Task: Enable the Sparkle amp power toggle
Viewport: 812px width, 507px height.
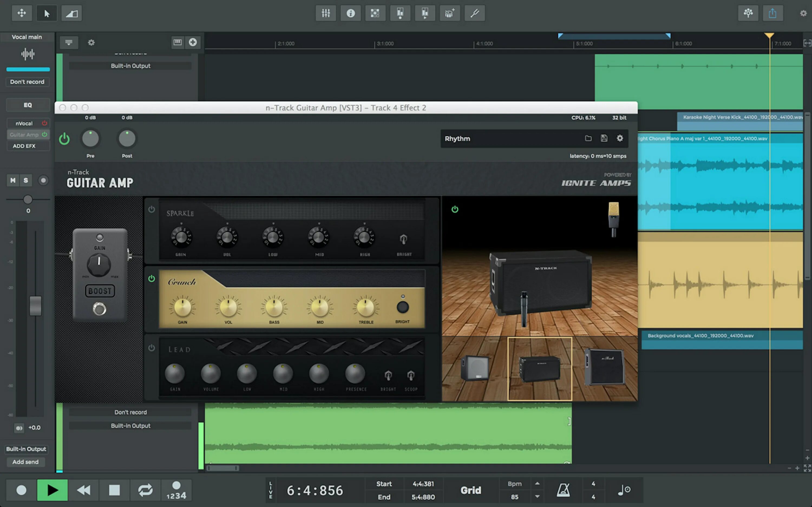Action: 152,209
